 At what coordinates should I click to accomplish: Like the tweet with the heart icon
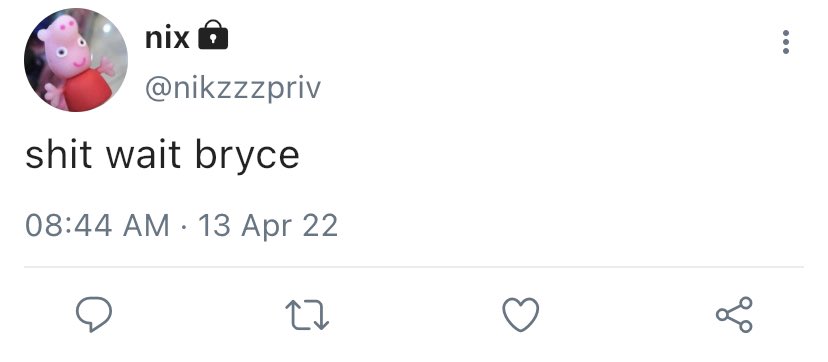(x=521, y=315)
